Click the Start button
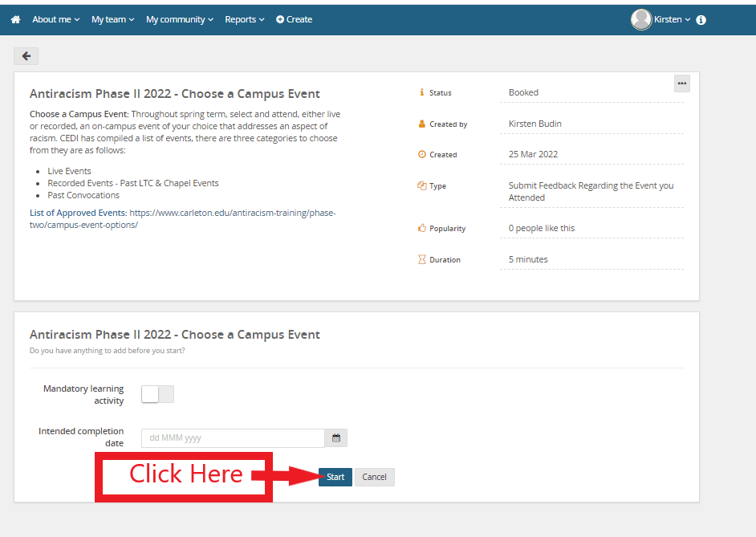Viewport: 756px width, 537px height. pos(335,478)
